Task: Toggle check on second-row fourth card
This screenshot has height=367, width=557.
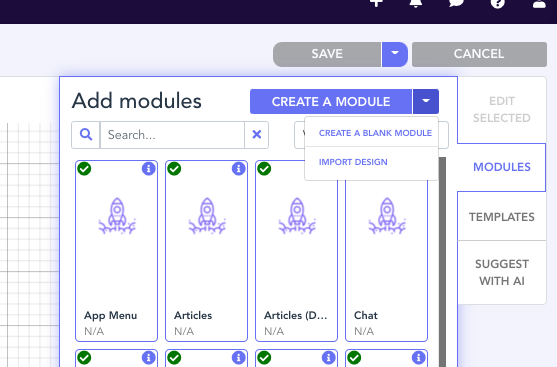Action: (354, 358)
